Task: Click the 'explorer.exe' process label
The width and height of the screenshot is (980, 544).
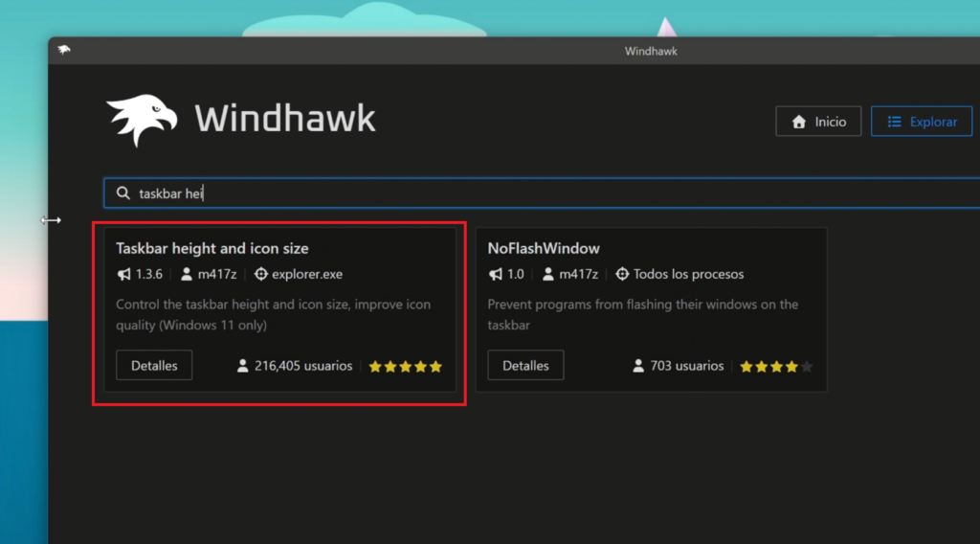Action: pos(307,274)
